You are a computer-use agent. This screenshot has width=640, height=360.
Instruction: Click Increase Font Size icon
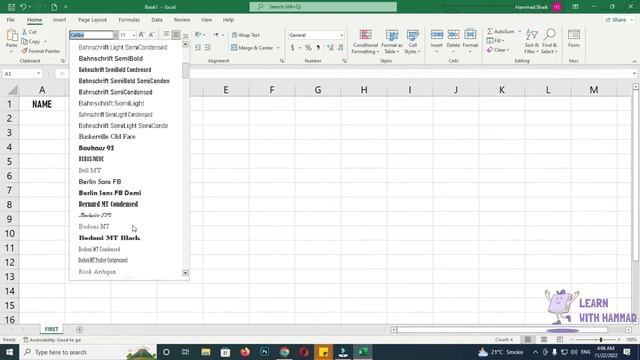(x=141, y=35)
